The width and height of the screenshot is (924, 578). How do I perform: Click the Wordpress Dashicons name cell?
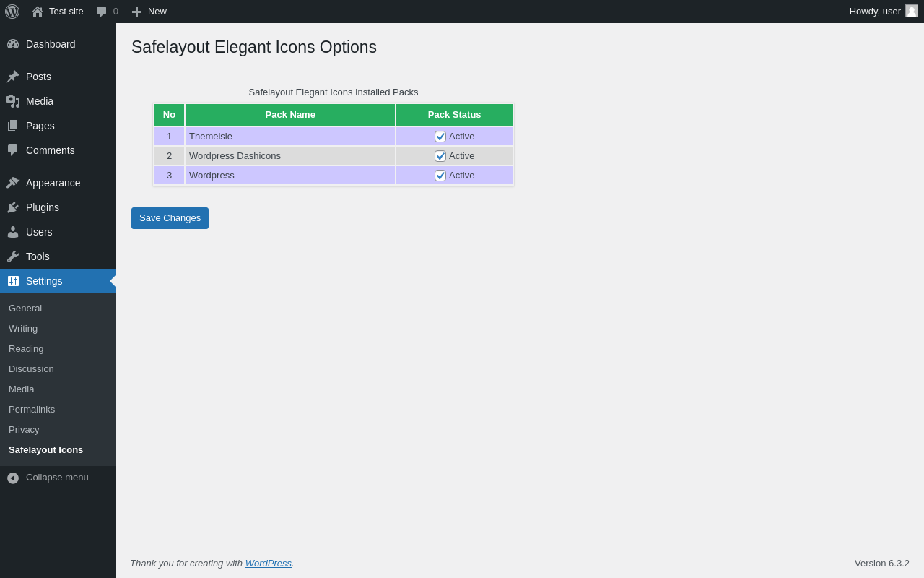[x=290, y=156]
